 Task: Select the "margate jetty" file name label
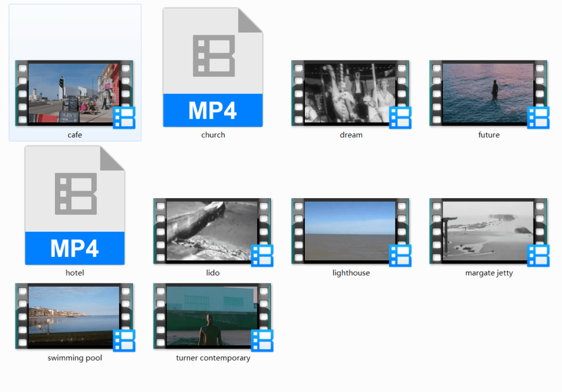pyautogui.click(x=489, y=273)
